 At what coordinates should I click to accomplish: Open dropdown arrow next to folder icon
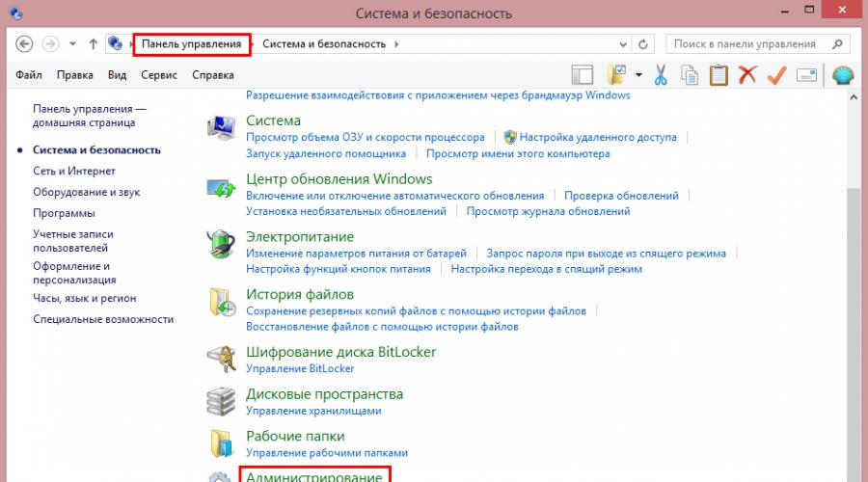pos(638,74)
